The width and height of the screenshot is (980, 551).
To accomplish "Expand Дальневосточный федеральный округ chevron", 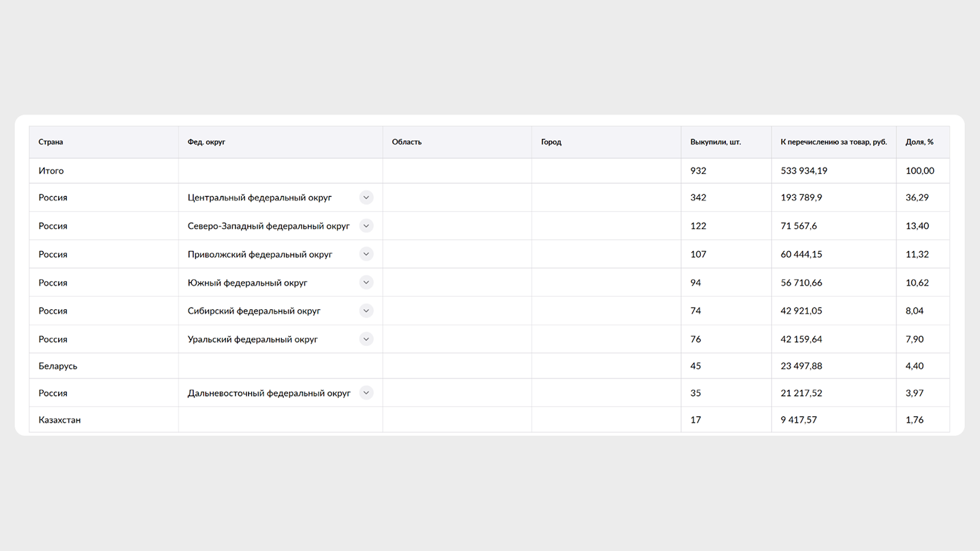I will click(x=366, y=393).
